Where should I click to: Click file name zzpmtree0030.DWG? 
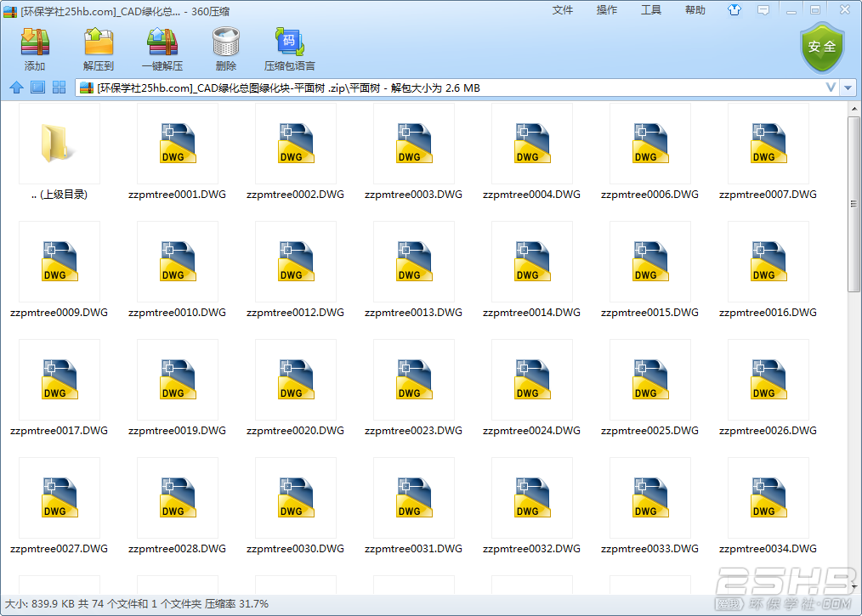(295, 549)
